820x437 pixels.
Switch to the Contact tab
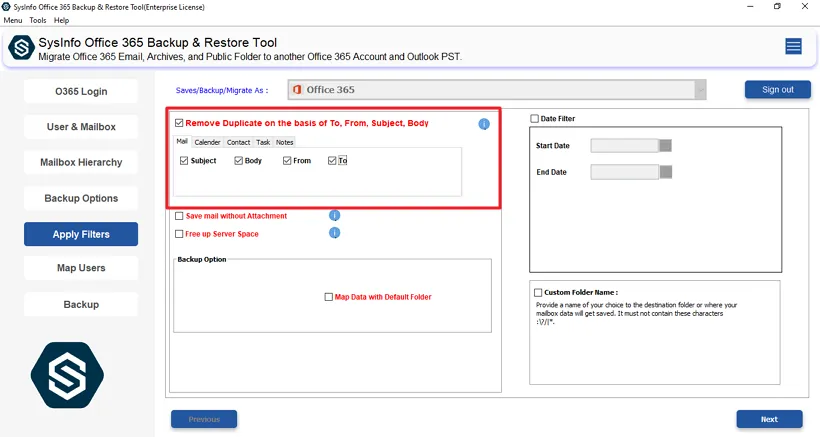pos(238,142)
